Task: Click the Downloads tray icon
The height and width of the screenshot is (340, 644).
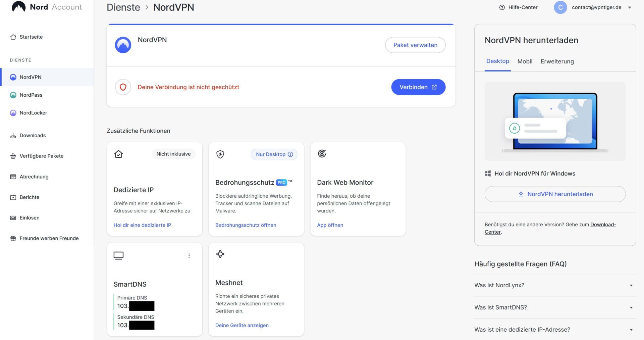Action: [13, 136]
